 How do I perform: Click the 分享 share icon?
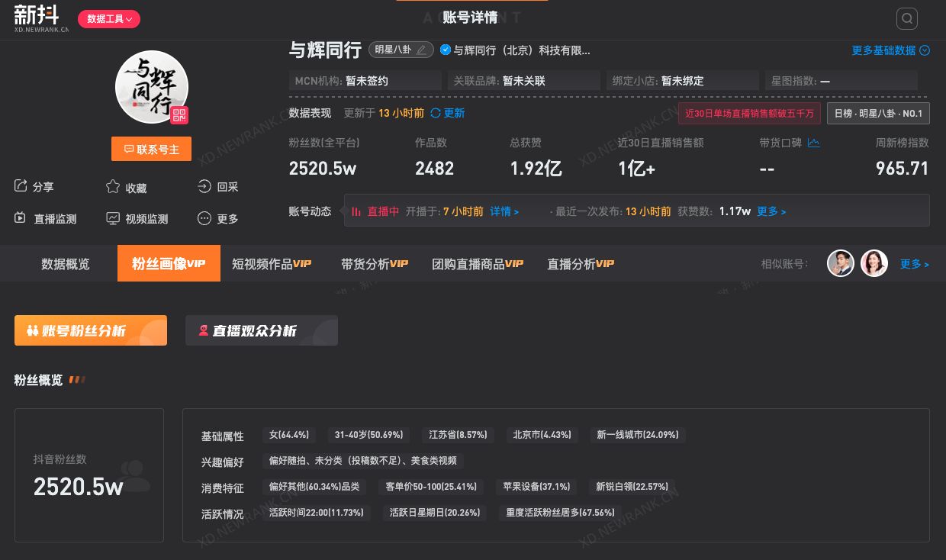coord(21,186)
